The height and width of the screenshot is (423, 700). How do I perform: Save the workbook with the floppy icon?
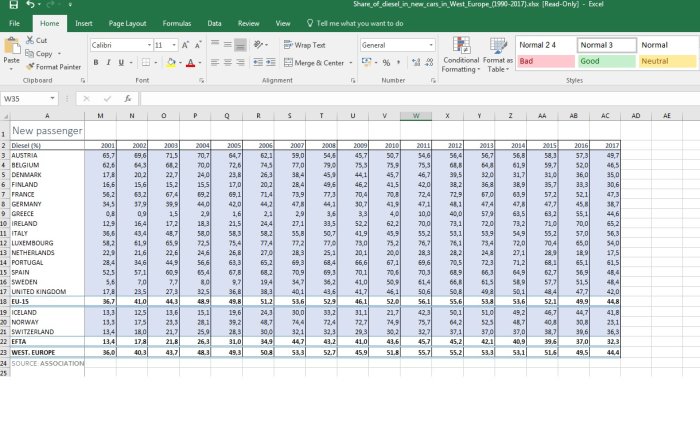pyautogui.click(x=13, y=4)
